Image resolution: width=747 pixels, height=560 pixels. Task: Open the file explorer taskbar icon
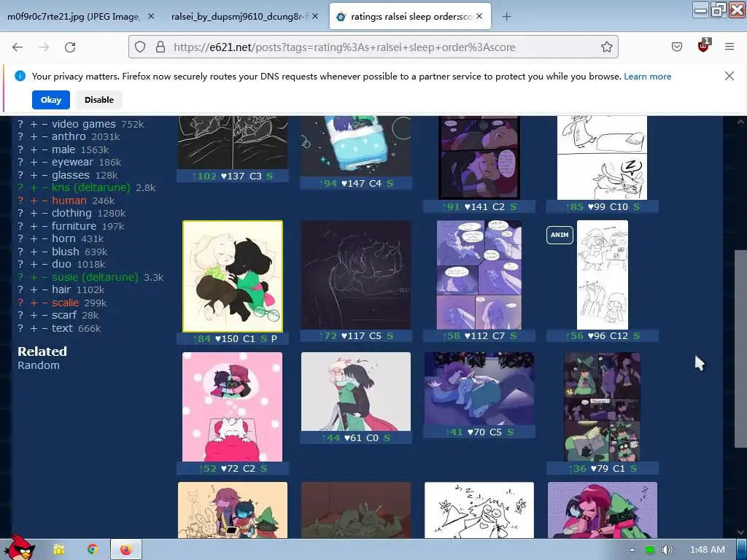(59, 550)
